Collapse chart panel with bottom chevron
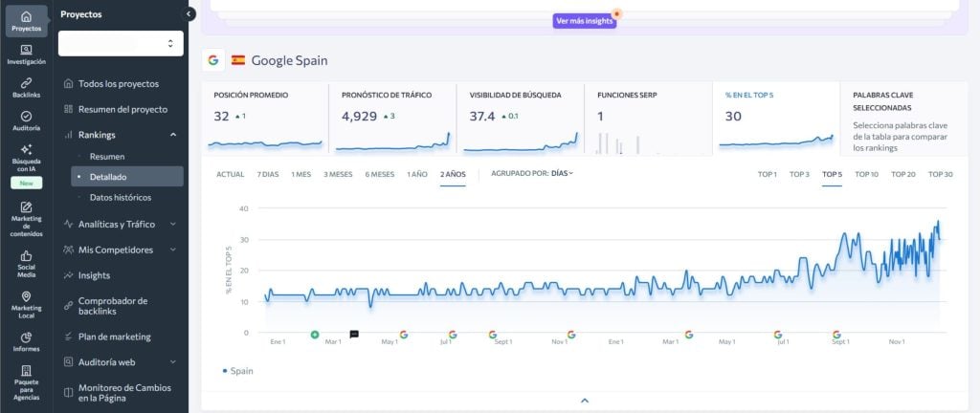The image size is (980, 413). 585,401
